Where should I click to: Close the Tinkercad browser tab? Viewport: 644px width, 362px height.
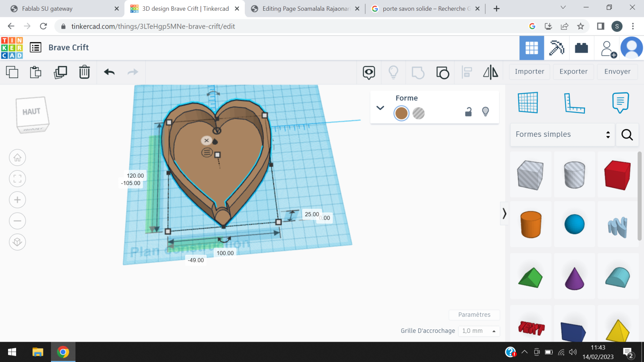[237, 8]
